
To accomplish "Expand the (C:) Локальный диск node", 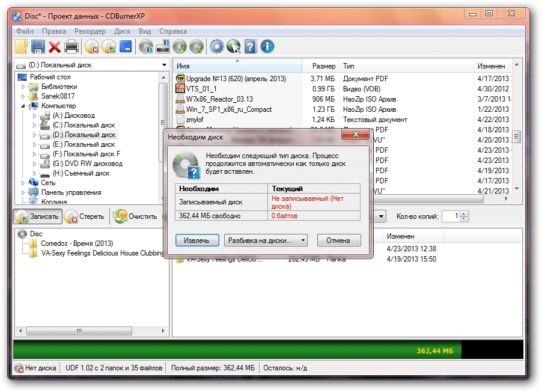I will pyautogui.click(x=34, y=125).
